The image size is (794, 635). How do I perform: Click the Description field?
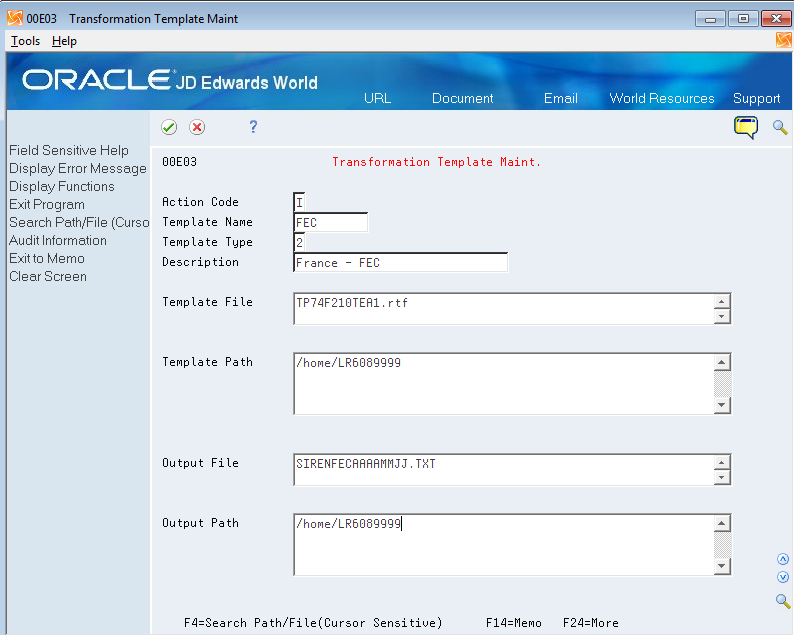[401, 262]
